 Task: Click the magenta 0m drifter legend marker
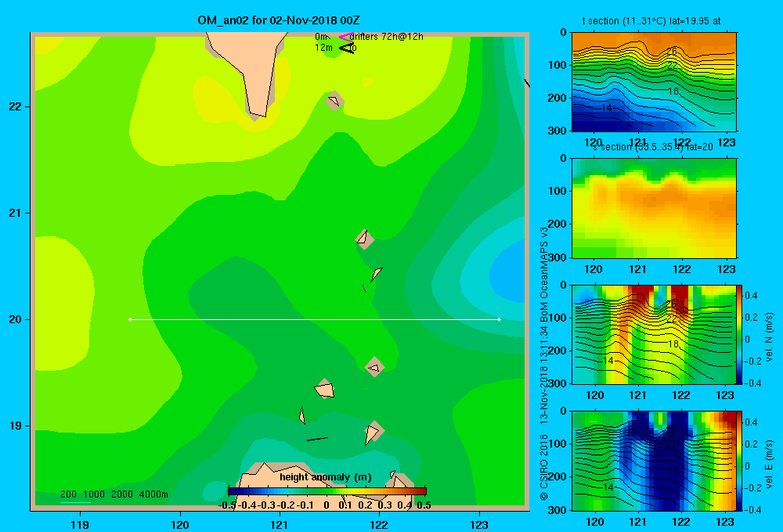[345, 37]
